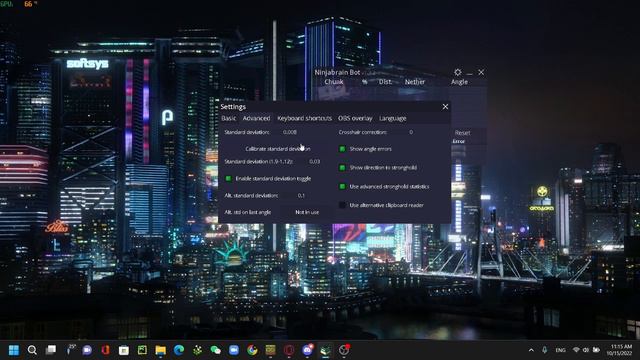Close the Ninjabrain Bot window
This screenshot has height=360, width=640.
click(481, 72)
